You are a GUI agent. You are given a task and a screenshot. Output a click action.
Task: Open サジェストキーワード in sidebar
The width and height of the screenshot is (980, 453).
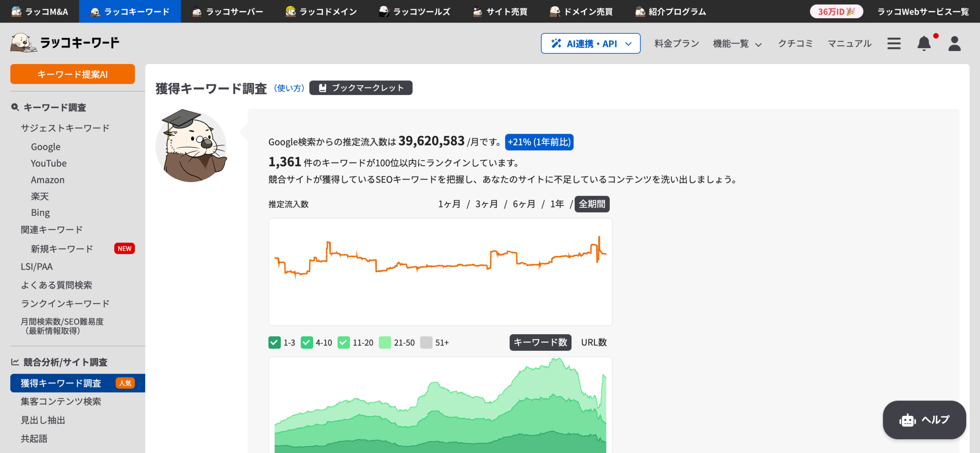pyautogui.click(x=65, y=128)
